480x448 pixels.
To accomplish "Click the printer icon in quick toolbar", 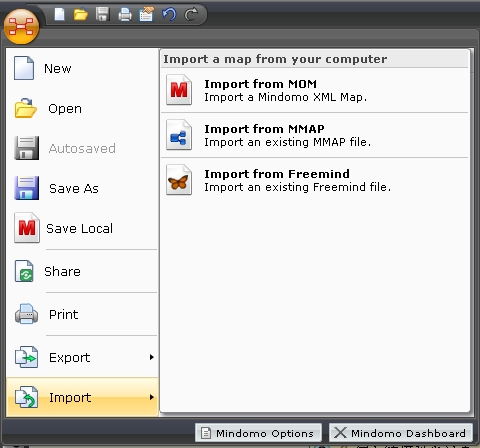I will (125, 15).
